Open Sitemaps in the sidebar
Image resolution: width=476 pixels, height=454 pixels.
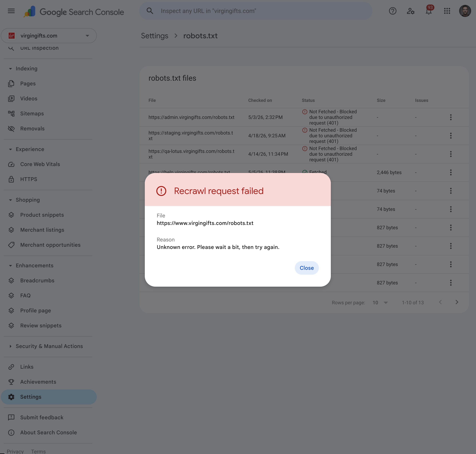point(32,114)
